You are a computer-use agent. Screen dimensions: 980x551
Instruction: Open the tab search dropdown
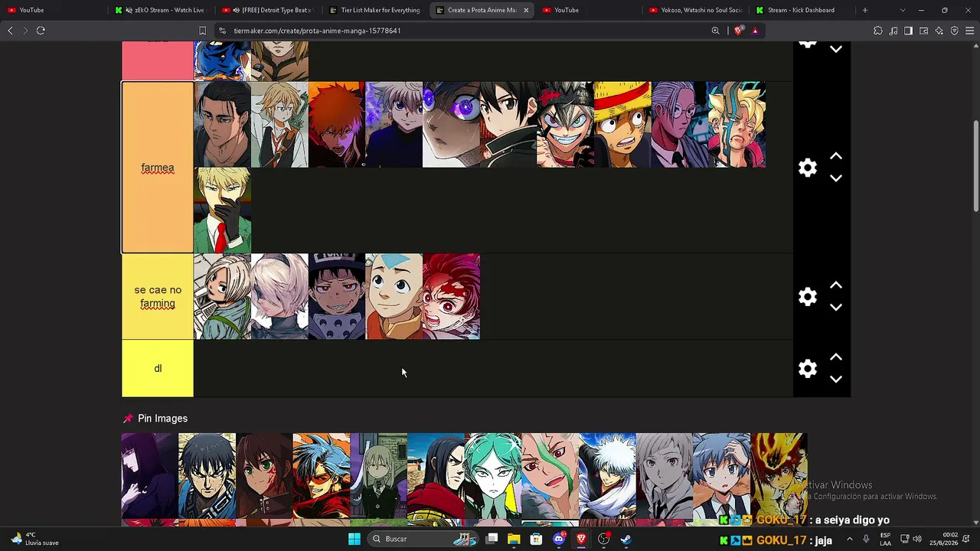pyautogui.click(x=903, y=10)
